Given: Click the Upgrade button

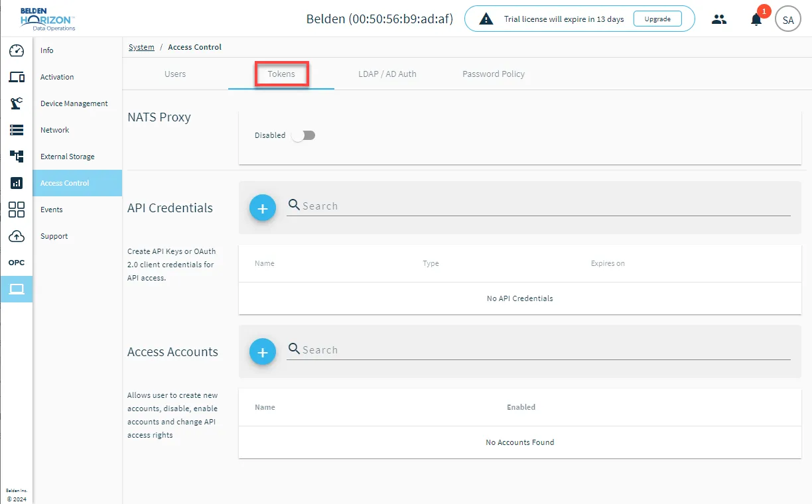Looking at the screenshot, I should [x=657, y=19].
